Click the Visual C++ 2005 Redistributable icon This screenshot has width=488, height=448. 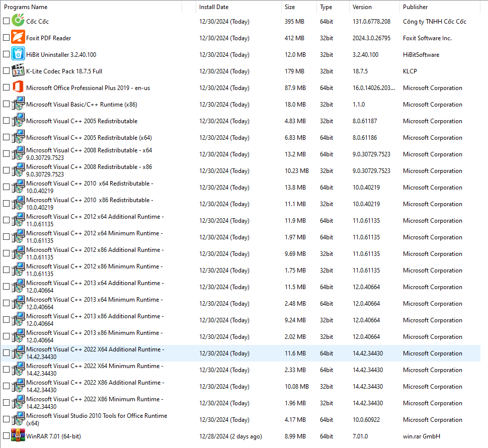click(x=18, y=121)
